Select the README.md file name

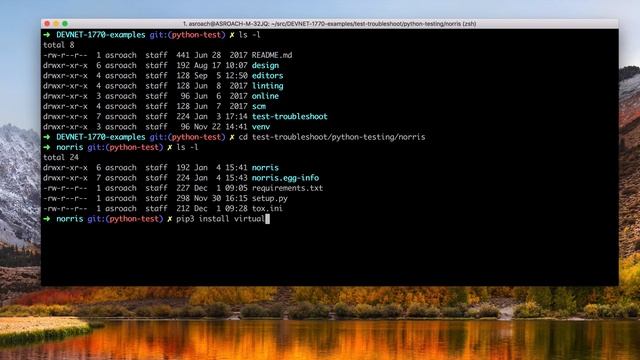[x=272, y=55]
